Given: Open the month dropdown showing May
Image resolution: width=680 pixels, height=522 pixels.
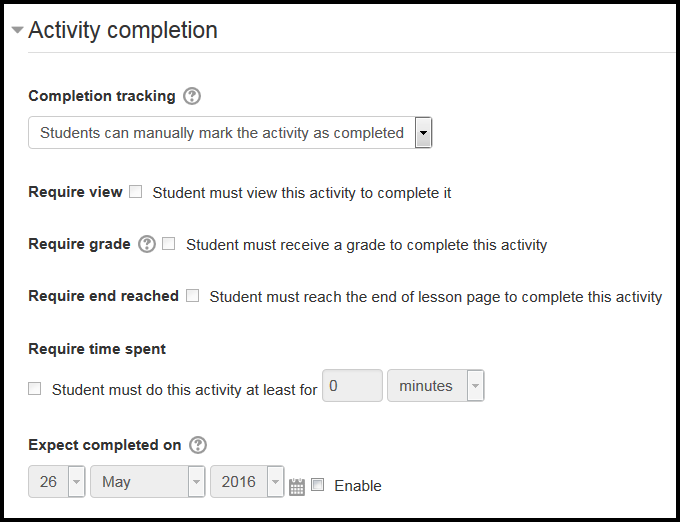Looking at the screenshot, I should coord(147,482).
